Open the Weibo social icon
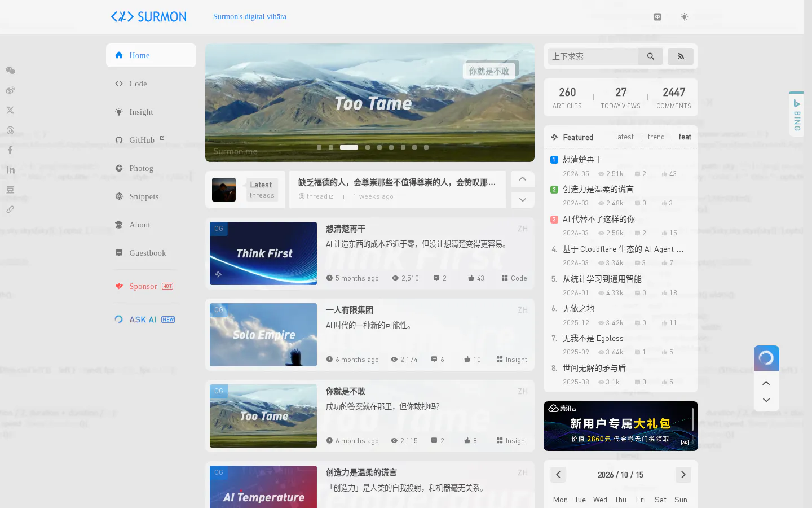This screenshot has height=508, width=812. [x=10, y=90]
